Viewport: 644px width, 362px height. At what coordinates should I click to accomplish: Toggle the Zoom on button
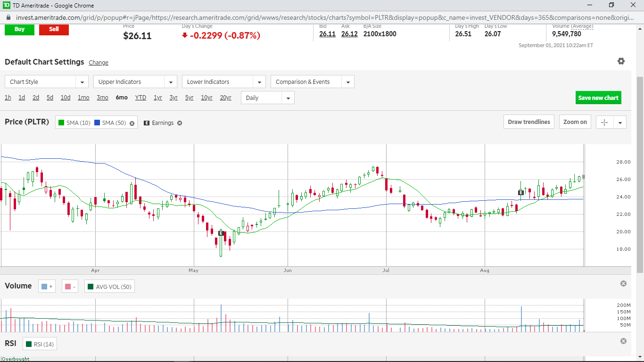575,122
